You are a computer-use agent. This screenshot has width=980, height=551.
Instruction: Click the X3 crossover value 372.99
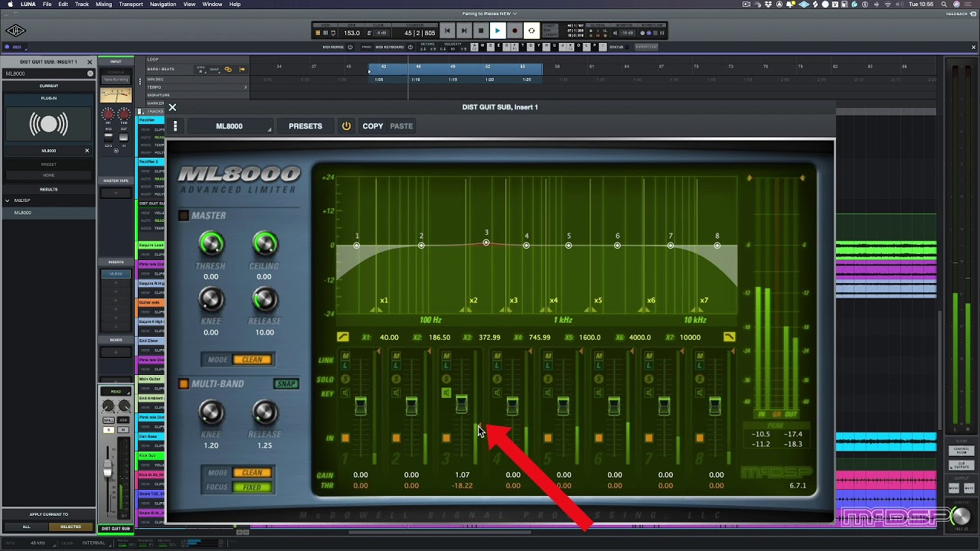[489, 337]
